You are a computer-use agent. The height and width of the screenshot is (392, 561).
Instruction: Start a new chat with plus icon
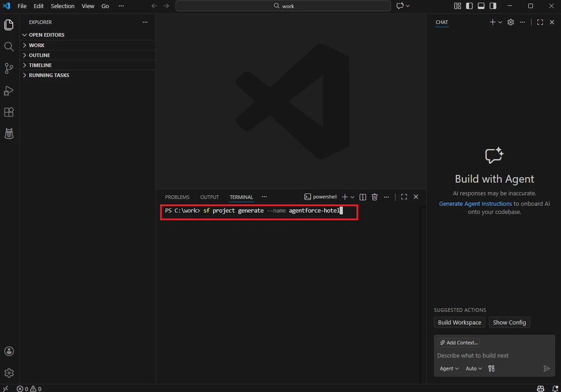(x=492, y=22)
